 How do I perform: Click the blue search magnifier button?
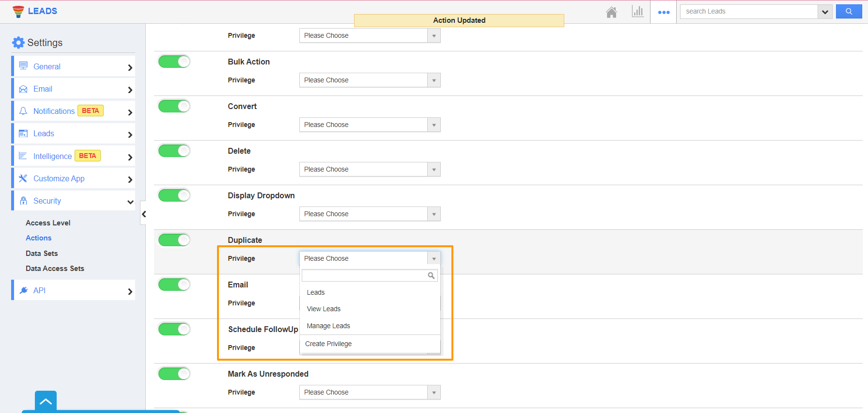[x=849, y=12]
